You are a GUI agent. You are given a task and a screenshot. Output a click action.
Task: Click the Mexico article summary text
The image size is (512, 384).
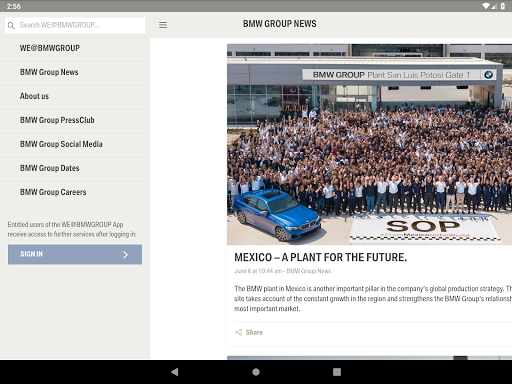click(x=373, y=299)
